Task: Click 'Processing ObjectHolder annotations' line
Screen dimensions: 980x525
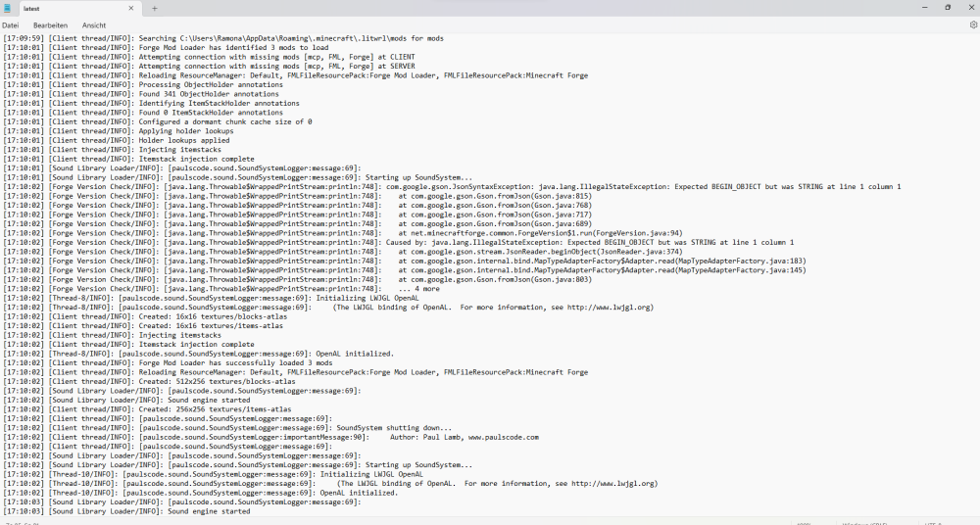Action: [x=143, y=85]
